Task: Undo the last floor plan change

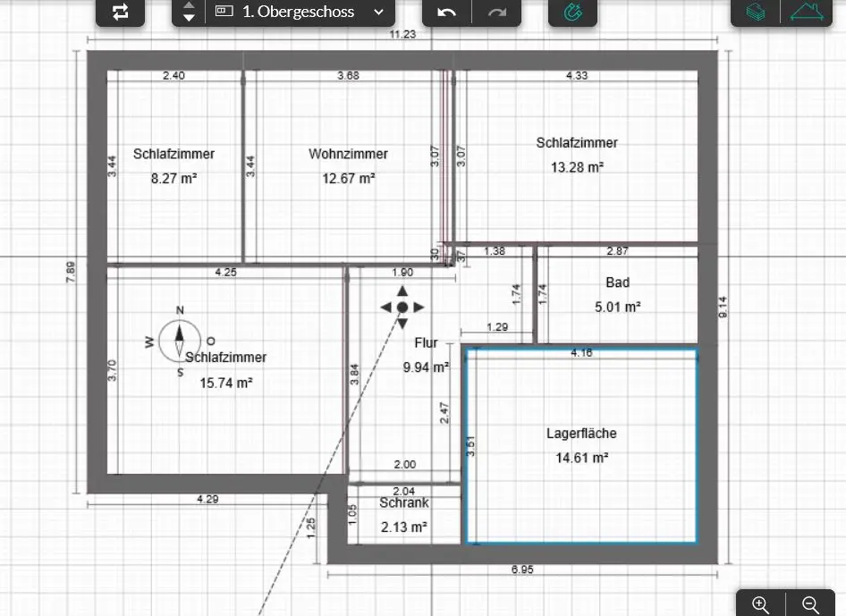Action: click(x=447, y=12)
